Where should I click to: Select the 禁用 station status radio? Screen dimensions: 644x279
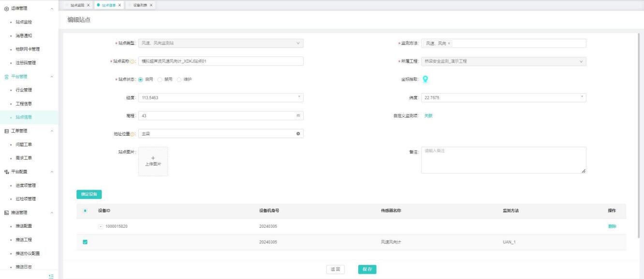(x=161, y=79)
